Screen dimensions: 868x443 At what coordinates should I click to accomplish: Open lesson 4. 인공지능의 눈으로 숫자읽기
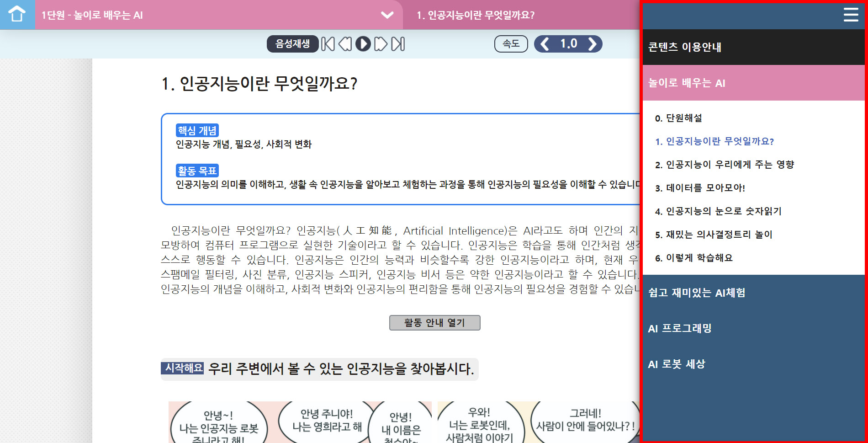tap(718, 211)
